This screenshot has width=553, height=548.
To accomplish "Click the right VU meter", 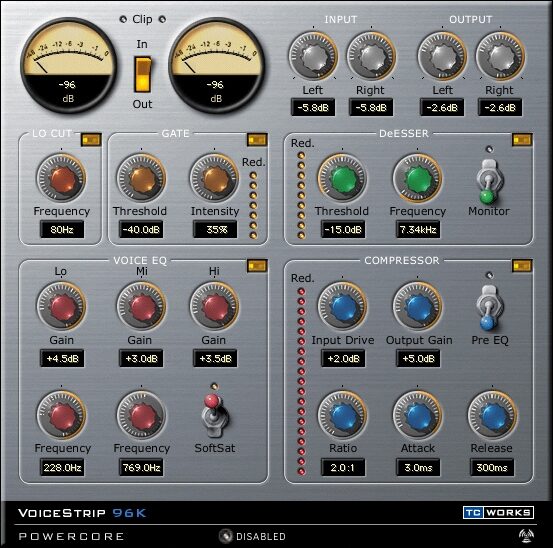I will [216, 66].
